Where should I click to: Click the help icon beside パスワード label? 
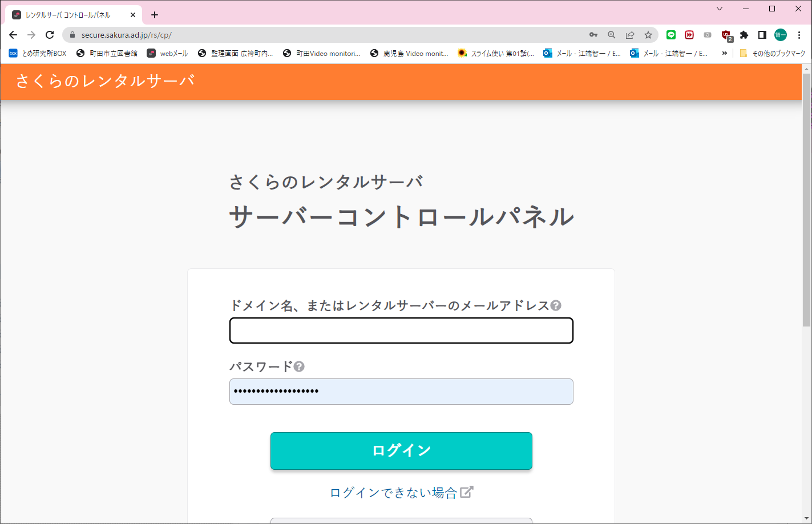coord(299,366)
